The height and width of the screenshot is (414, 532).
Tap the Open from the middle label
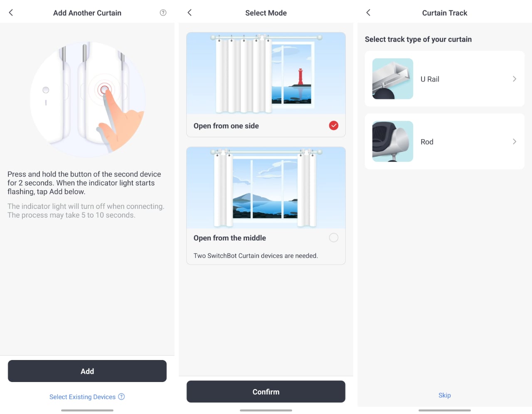point(230,238)
